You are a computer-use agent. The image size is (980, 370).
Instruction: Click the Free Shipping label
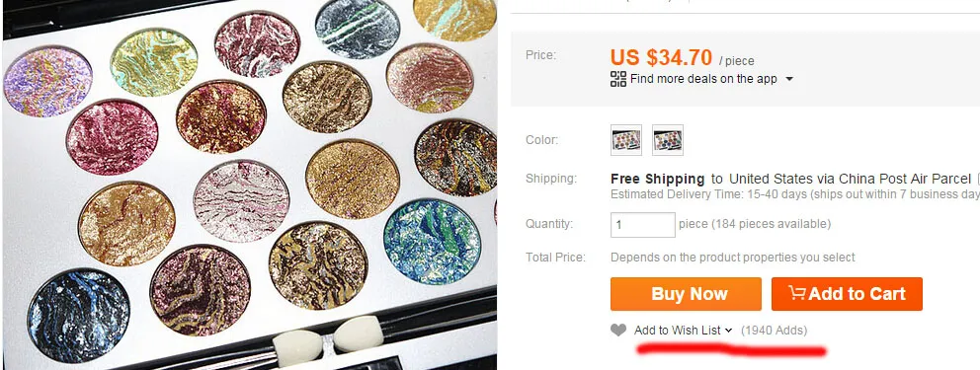click(x=658, y=179)
